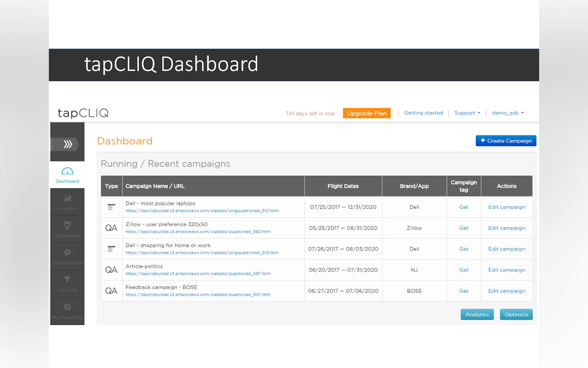Image resolution: width=588 pixels, height=368 pixels.
Task: Open the Optimize funnel sidebar icon
Action: [x=67, y=280]
